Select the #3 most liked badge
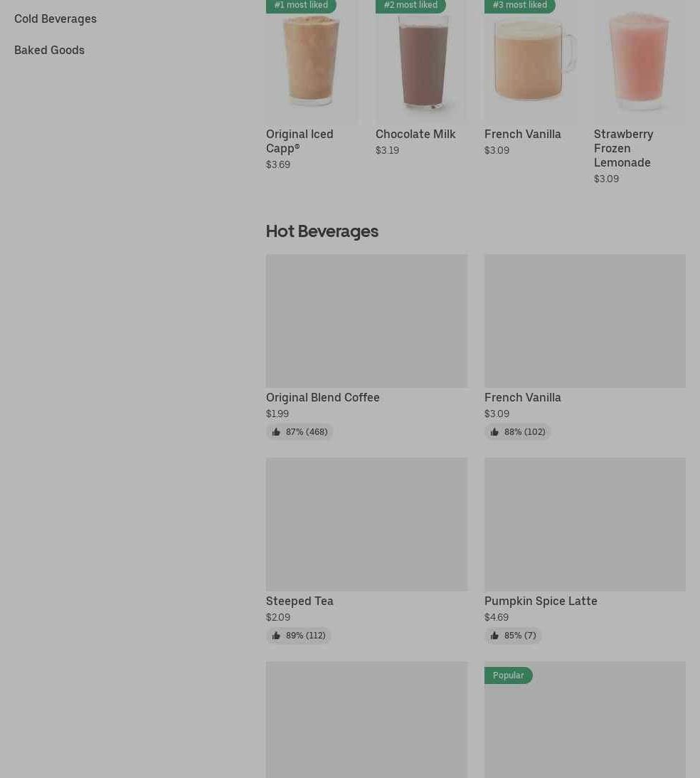The image size is (700, 778). point(519,6)
